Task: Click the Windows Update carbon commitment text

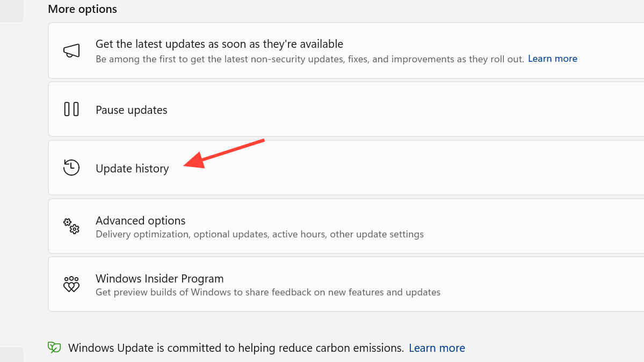Action: [x=236, y=348]
